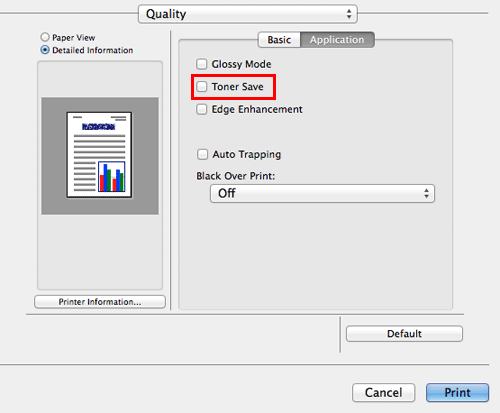This screenshot has width=500, height=413.
Task: Select the Detailed Information radio button
Action: click(45, 50)
